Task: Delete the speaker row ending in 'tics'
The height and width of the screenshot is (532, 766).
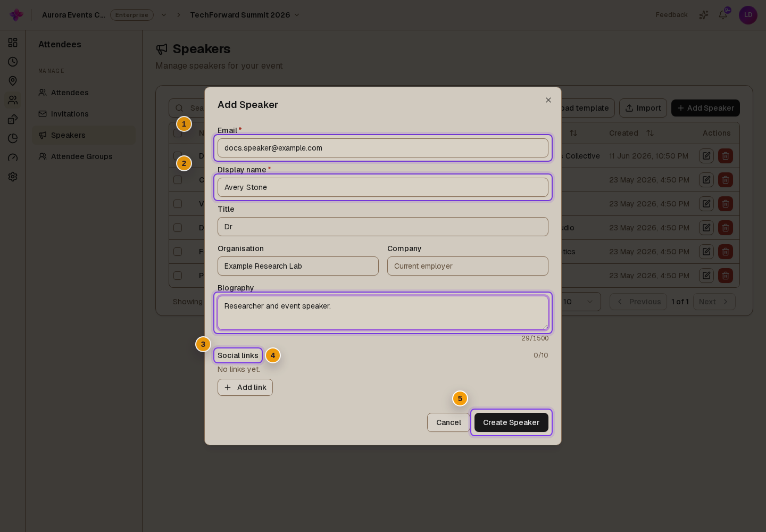Action: tap(726, 252)
